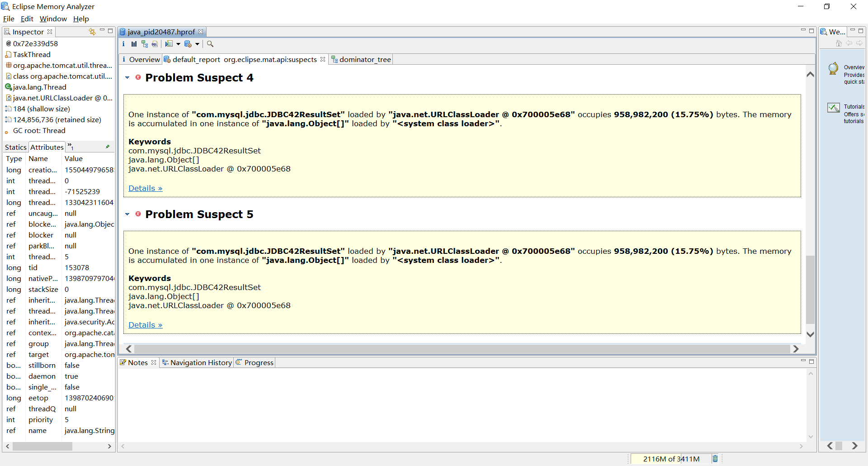The image size is (868, 466).
Task: Show hidden Inspector tabs chevron
Action: tap(71, 147)
